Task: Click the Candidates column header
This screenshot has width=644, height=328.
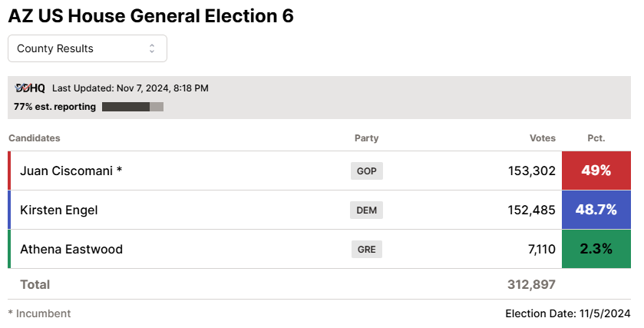Action: point(35,138)
